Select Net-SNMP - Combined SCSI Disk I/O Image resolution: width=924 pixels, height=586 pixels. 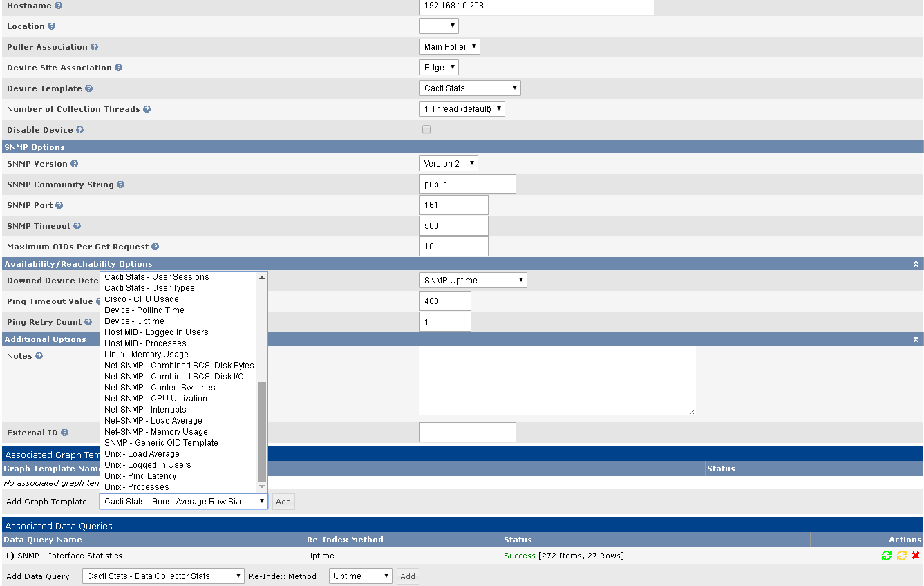178,377
